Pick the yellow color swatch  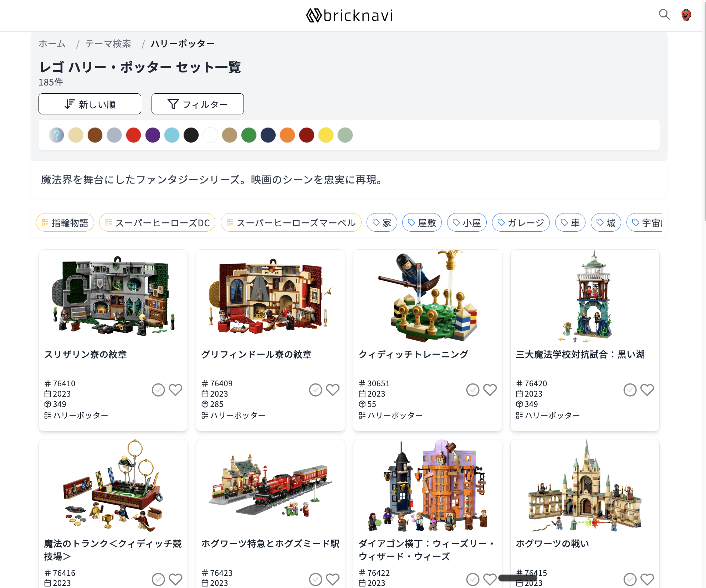pos(326,135)
